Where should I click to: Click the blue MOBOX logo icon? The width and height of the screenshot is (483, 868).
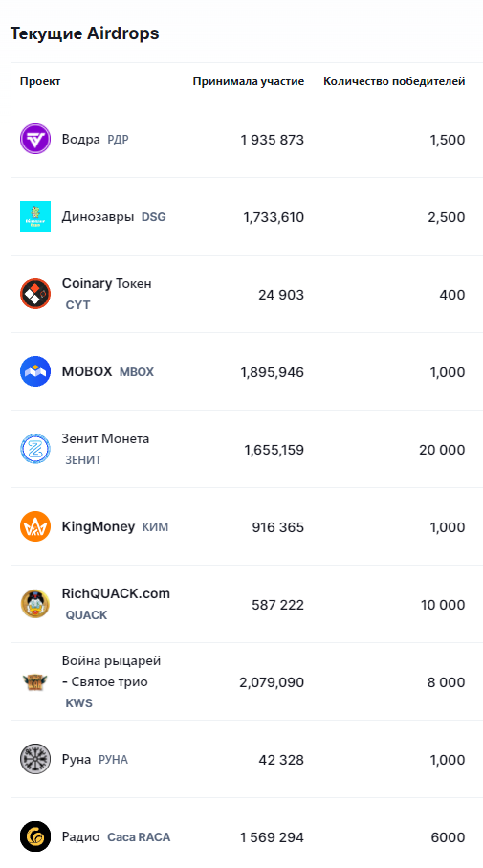click(x=35, y=371)
